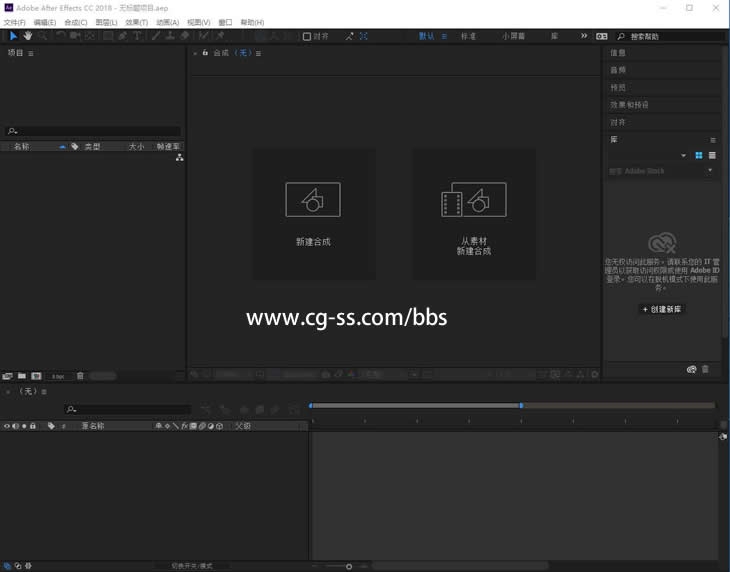Image resolution: width=730 pixels, height=572 pixels.
Task: Switch library to list view
Action: 712,155
